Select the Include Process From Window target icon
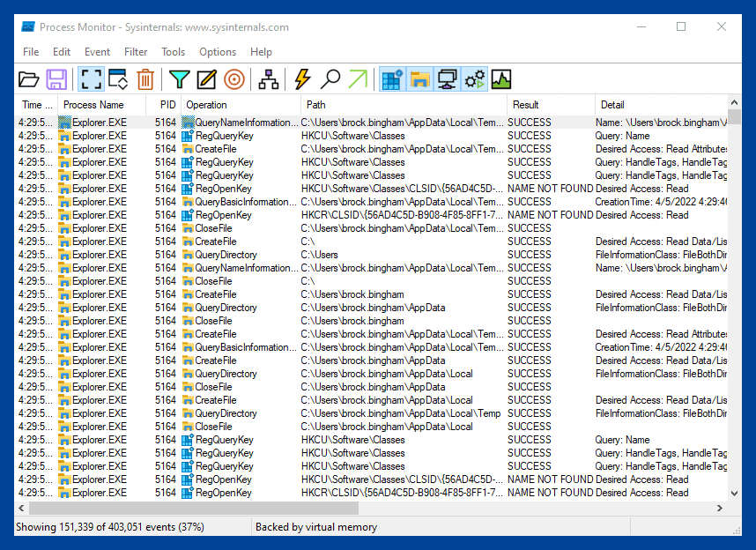 (x=234, y=79)
